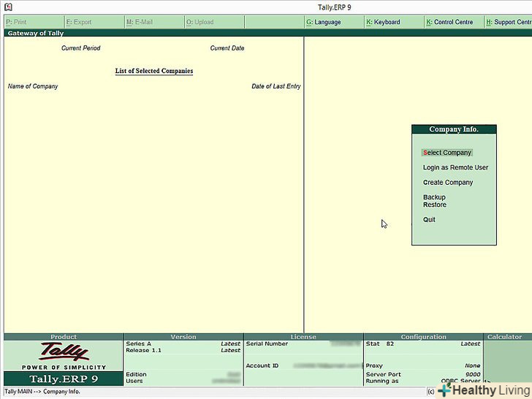Open the Print button in top toolbar
The height and width of the screenshot is (399, 532).
[x=34, y=22]
